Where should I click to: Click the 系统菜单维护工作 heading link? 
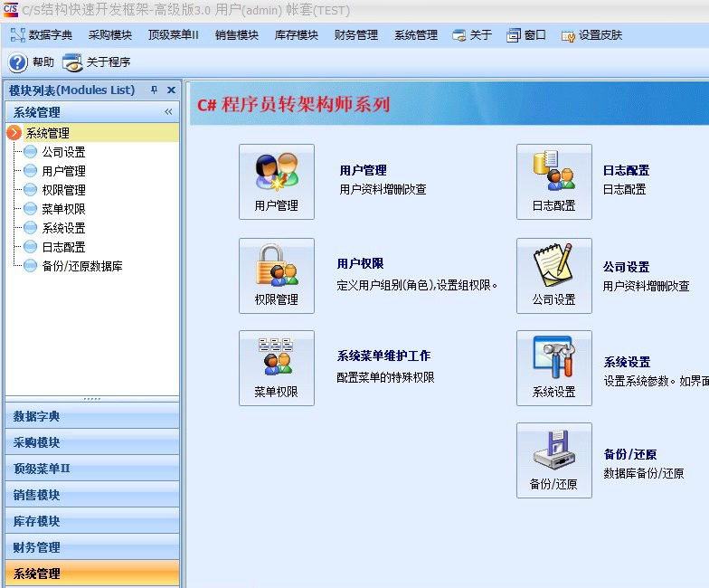tap(383, 356)
